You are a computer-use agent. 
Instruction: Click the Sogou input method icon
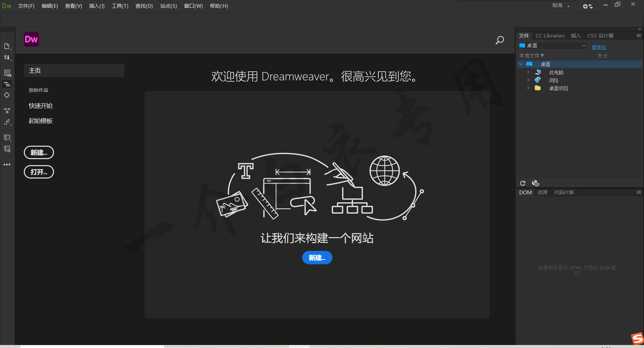click(637, 338)
